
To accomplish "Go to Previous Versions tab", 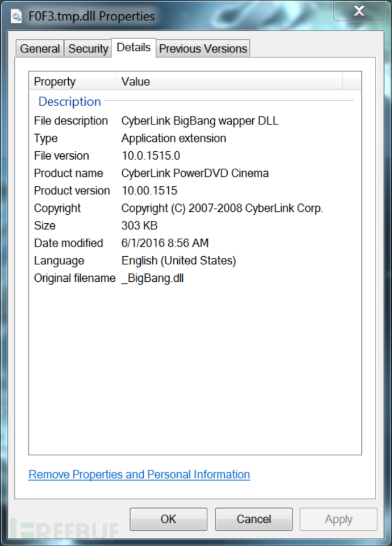I will [203, 49].
